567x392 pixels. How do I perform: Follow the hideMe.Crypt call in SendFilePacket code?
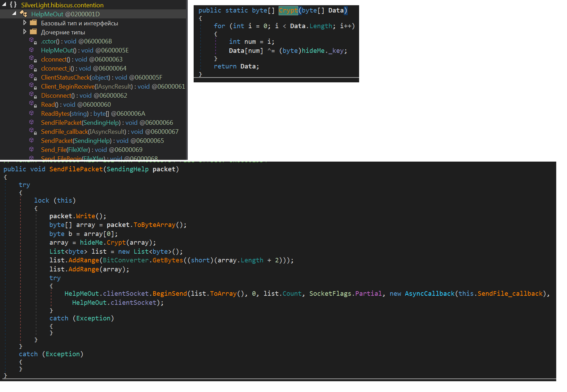click(116, 243)
